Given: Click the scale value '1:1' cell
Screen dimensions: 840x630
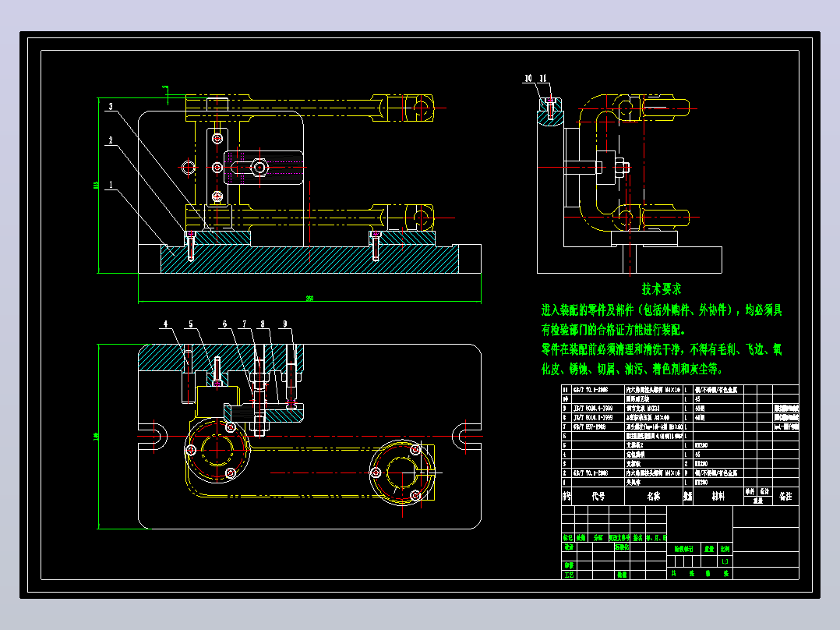Looking at the screenshot, I should click(725, 561).
